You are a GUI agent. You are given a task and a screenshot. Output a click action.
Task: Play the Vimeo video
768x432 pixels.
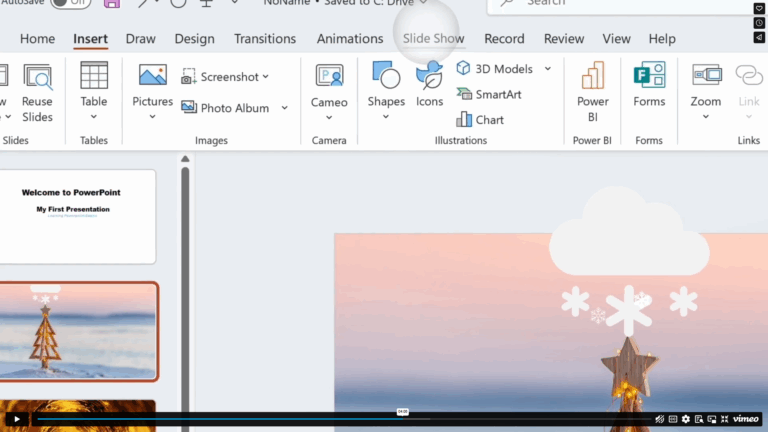coord(17,419)
